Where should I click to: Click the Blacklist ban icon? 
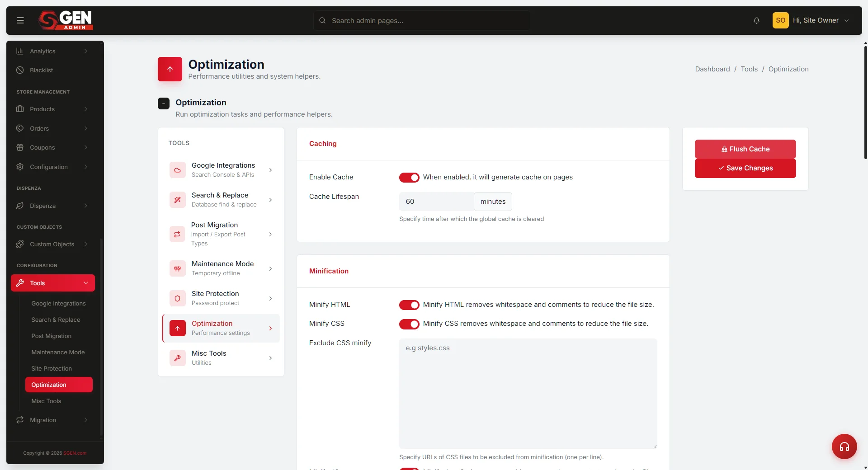(x=20, y=70)
